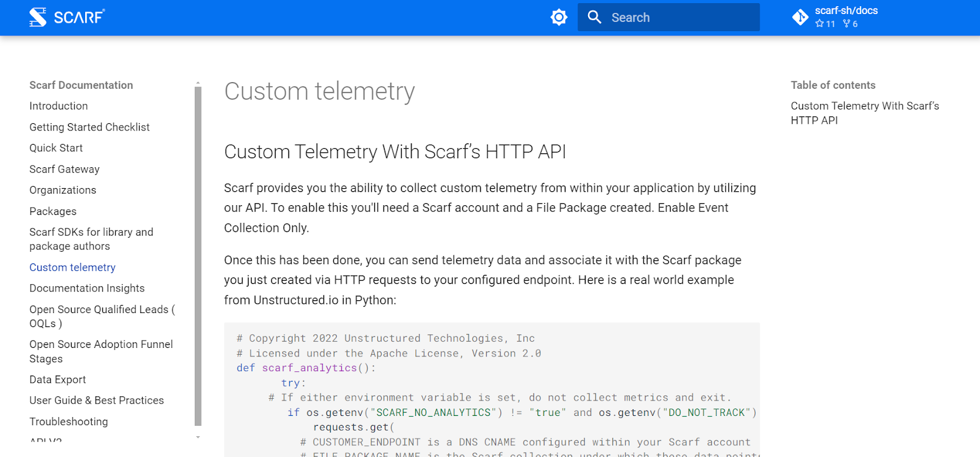Open the Data Export page

58,379
